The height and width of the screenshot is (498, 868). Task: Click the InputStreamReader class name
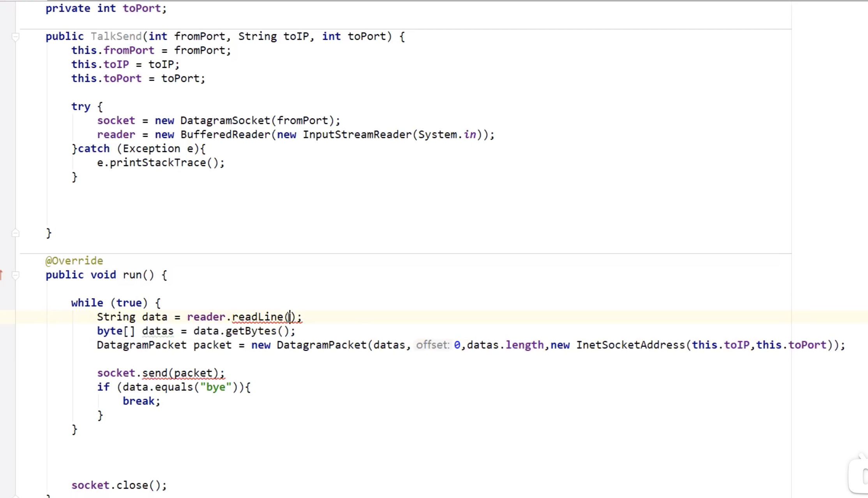[x=357, y=135]
